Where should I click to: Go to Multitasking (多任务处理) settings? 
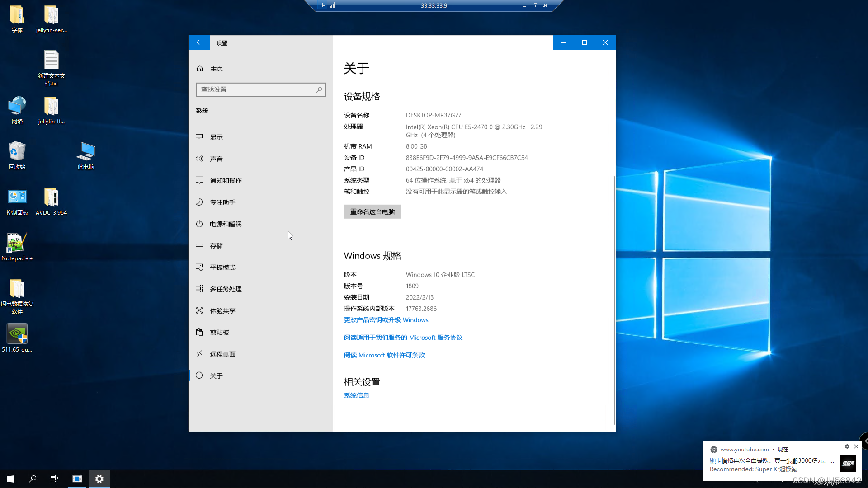(x=225, y=289)
